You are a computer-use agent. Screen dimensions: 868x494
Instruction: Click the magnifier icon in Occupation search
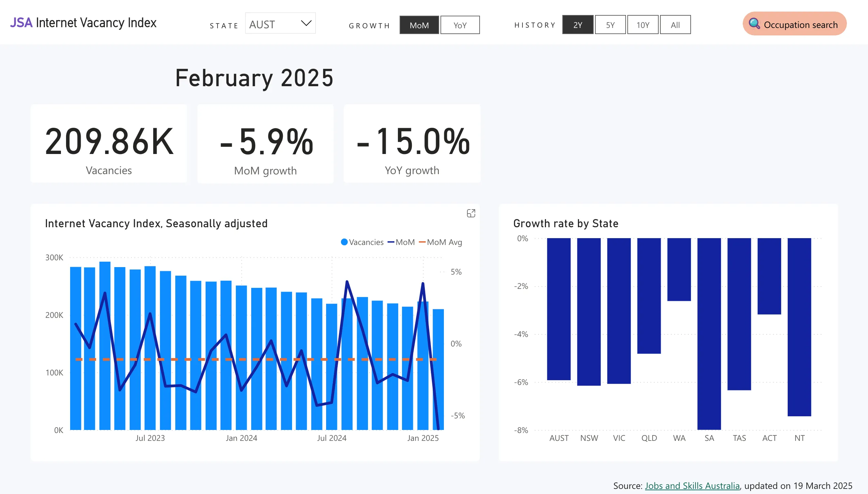pos(754,24)
